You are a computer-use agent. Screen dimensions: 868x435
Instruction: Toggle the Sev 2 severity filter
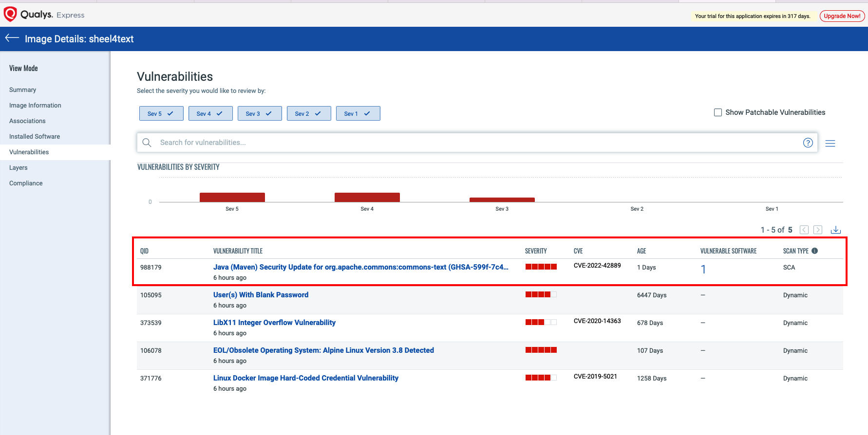point(309,113)
